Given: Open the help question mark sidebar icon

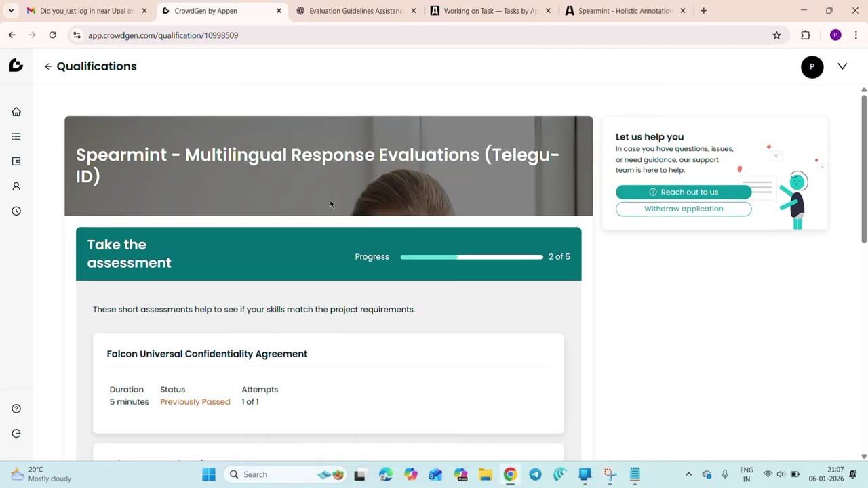Looking at the screenshot, I should (16, 409).
